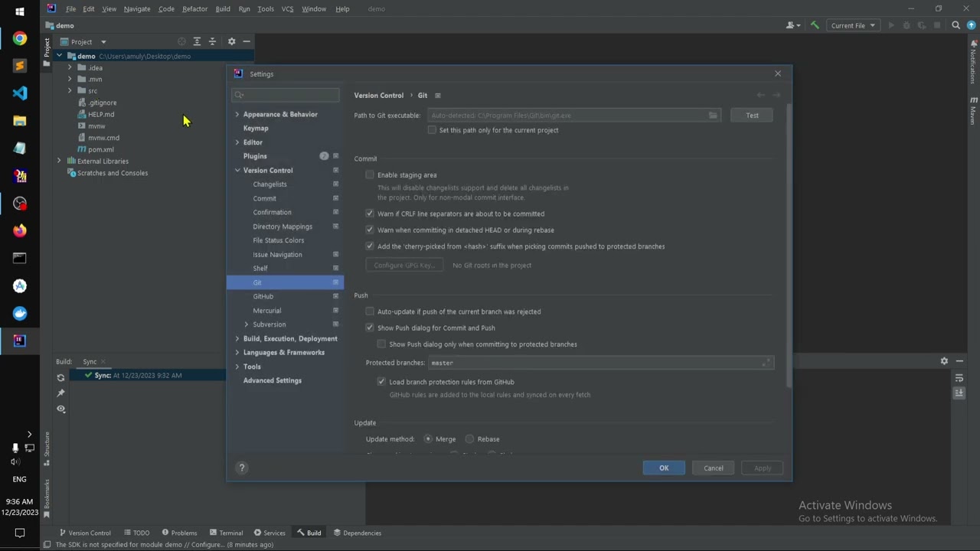This screenshot has width=980, height=551.
Task: Toggle Load branch protection rules from GitHub
Action: tap(381, 381)
